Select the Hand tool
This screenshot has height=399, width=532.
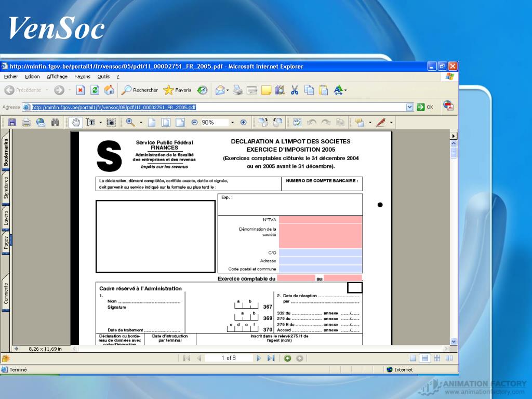(x=75, y=122)
